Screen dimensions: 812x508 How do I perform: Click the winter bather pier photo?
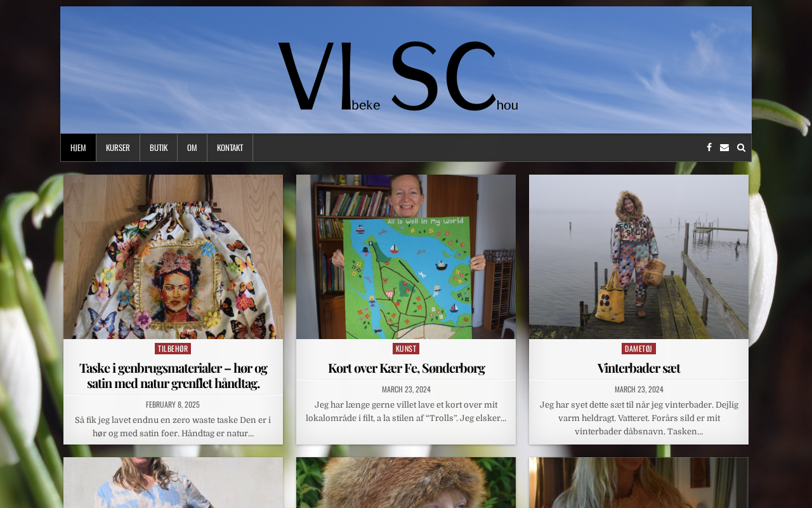pyautogui.click(x=639, y=257)
